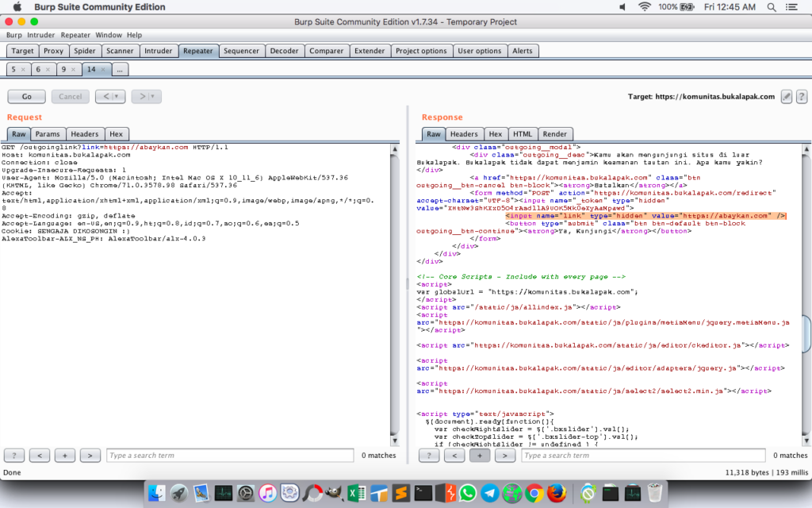812x508 pixels.
Task: Close Repeater tab 14
Action: (103, 69)
